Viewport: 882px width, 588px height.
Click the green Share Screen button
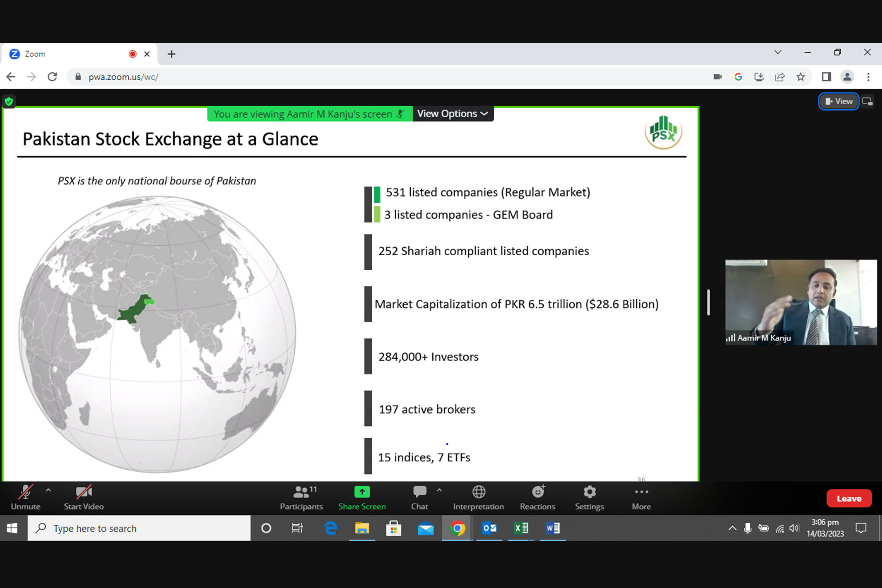coord(362,498)
